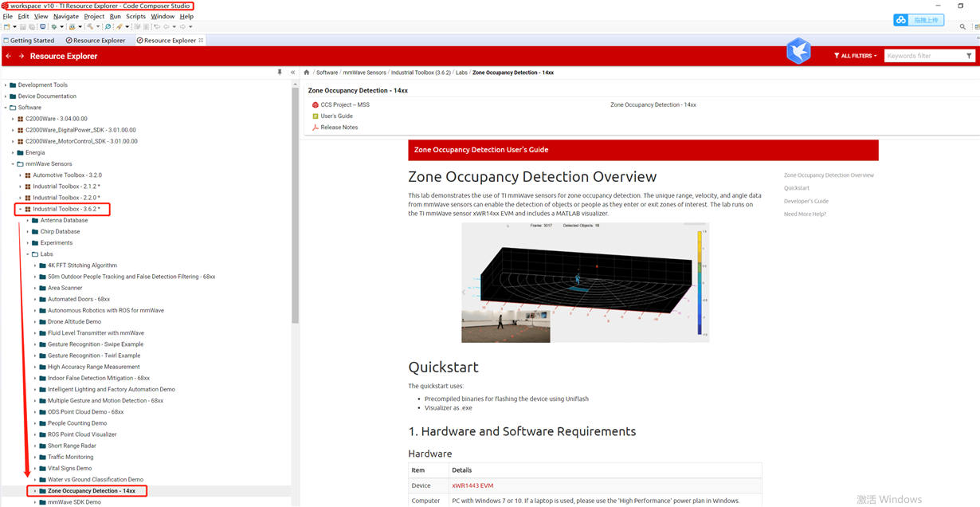Jump to Developer's Guide in side outline

point(806,201)
